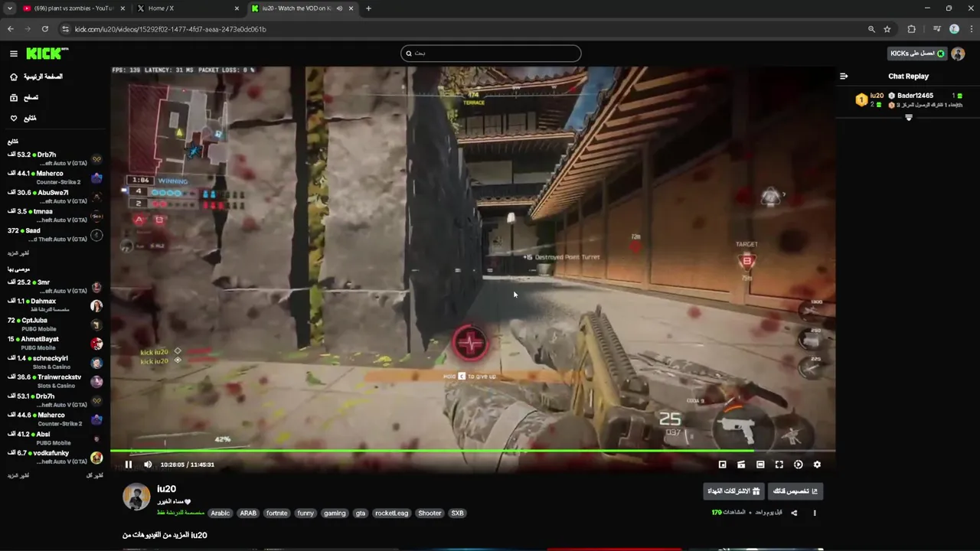Click the customize your channel button
This screenshot has width=980, height=551.
(x=795, y=491)
